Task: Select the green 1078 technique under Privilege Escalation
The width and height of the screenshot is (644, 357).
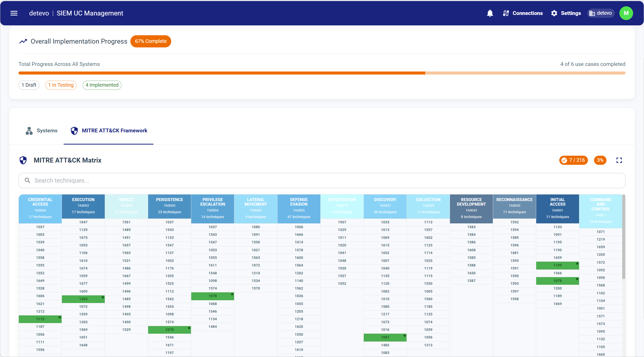Action: [x=213, y=296]
